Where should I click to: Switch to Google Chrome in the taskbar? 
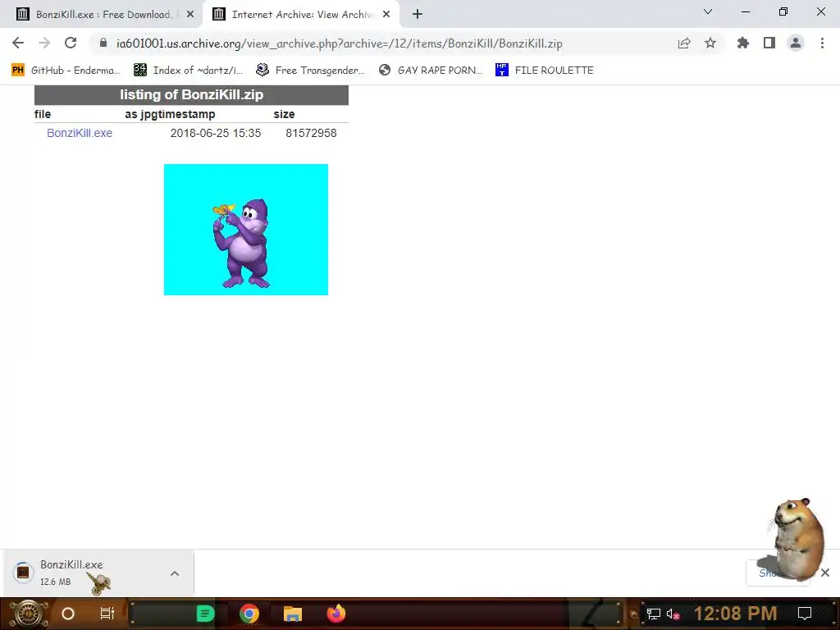(x=249, y=614)
